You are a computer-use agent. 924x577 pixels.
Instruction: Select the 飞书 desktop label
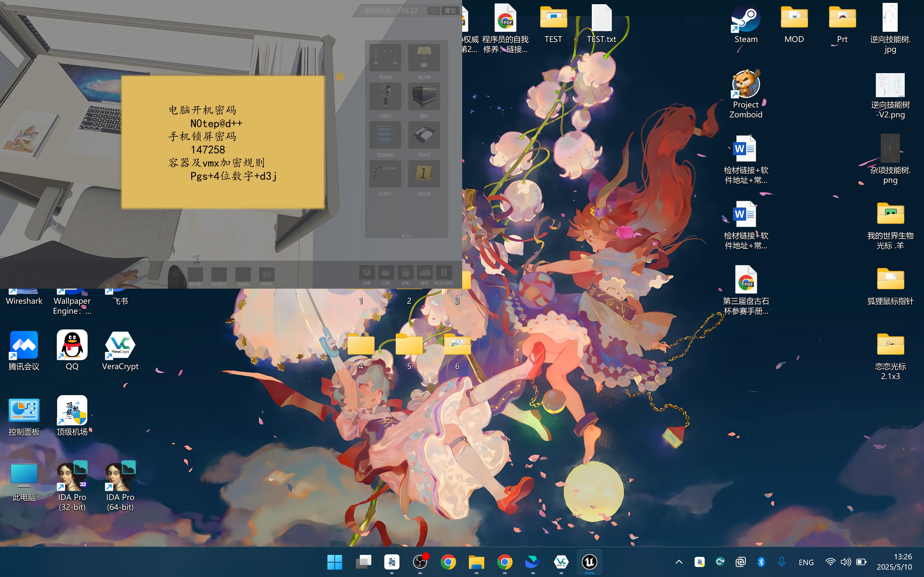pyautogui.click(x=120, y=301)
